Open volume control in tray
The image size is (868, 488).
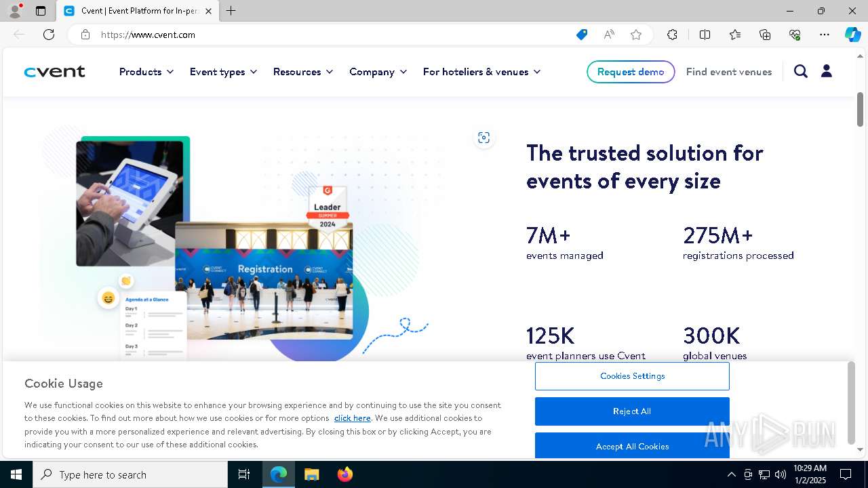(x=781, y=474)
